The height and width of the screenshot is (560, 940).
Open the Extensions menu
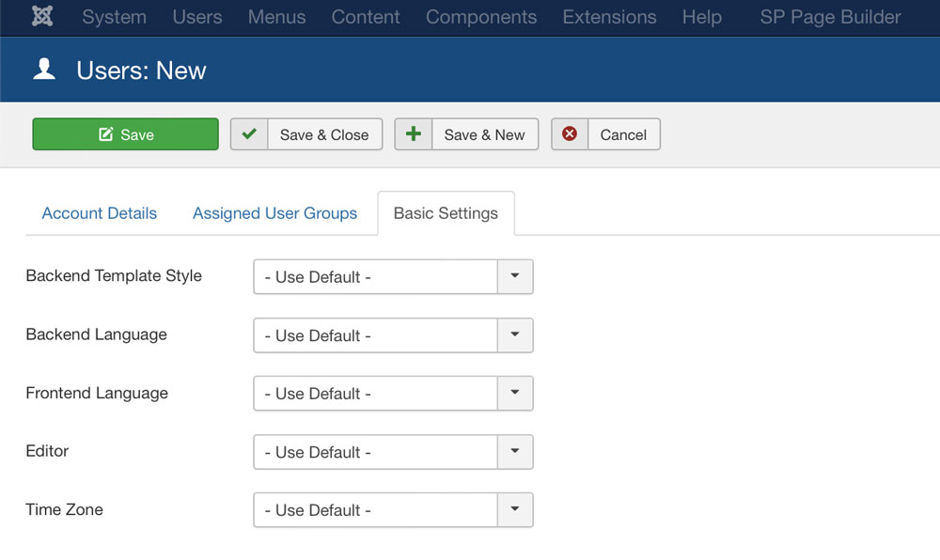click(x=609, y=17)
